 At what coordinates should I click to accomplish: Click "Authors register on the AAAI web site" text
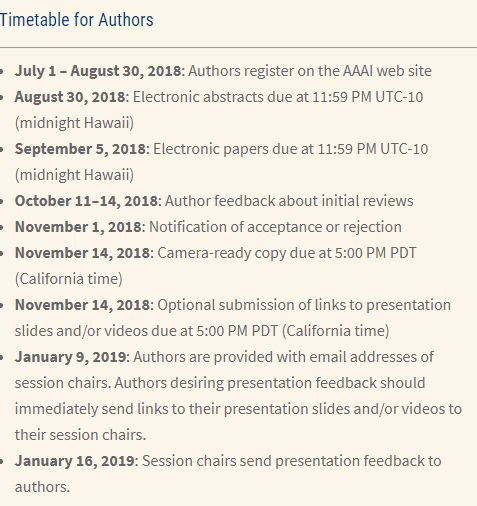[x=310, y=71]
